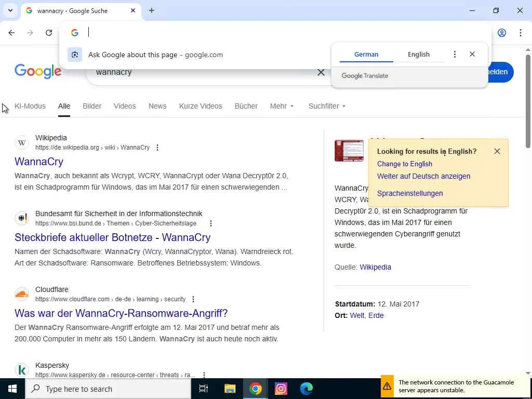Expand the Mehr dropdown
Screen dimensions: 532x399
pyautogui.click(x=282, y=106)
